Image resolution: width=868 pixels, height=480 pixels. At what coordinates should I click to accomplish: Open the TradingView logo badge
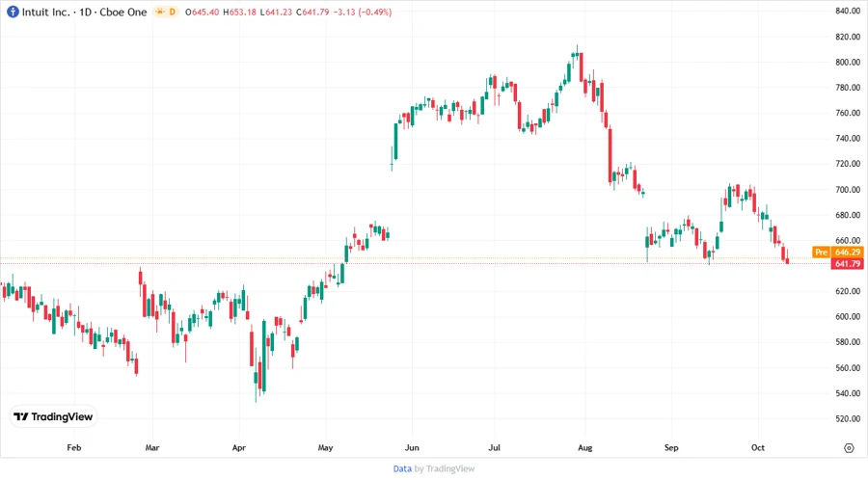click(x=54, y=417)
